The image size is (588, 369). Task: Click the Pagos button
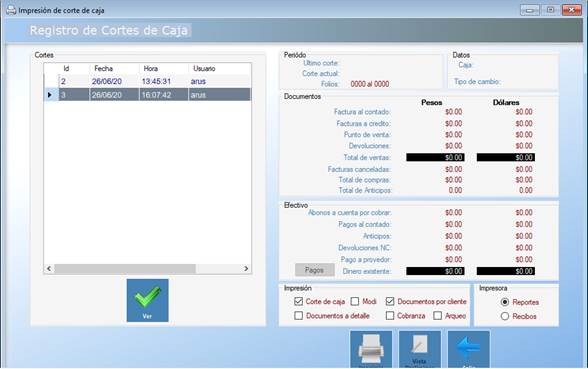[x=315, y=270]
